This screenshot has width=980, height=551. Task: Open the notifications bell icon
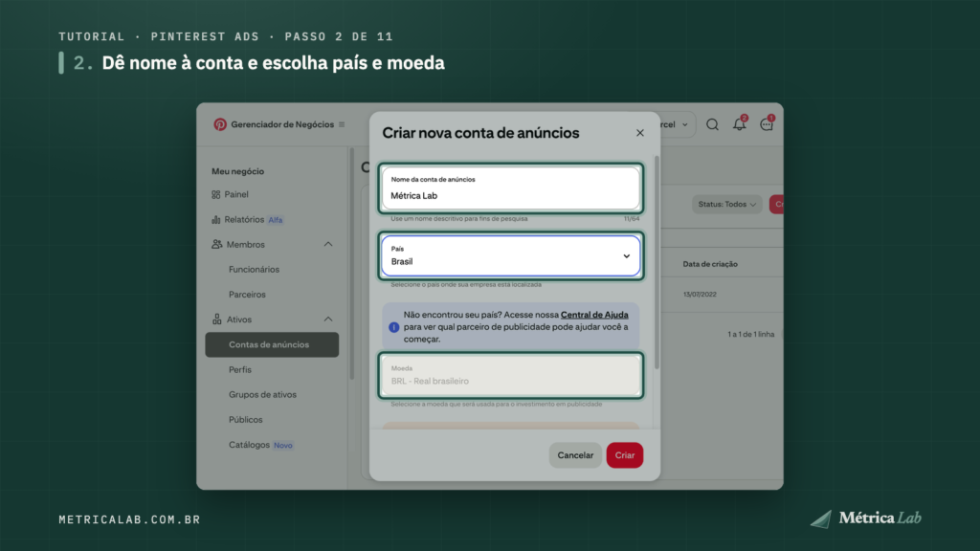[x=740, y=123]
